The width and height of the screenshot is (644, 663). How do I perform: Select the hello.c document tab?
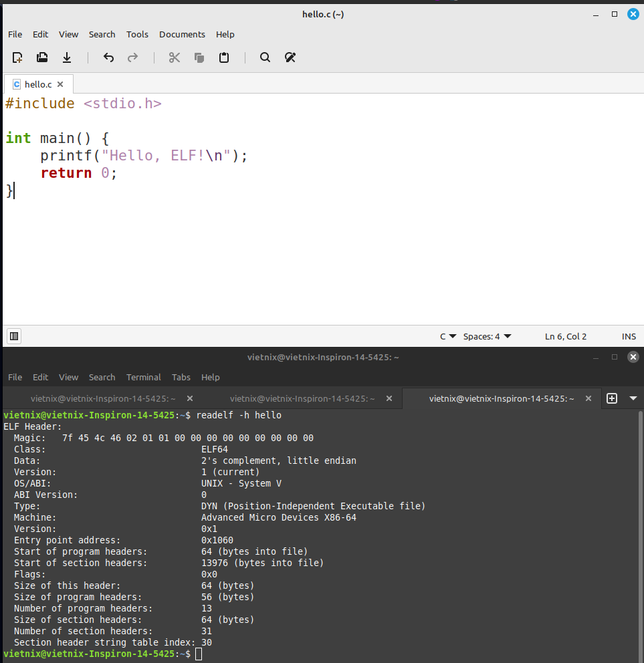pyautogui.click(x=38, y=84)
